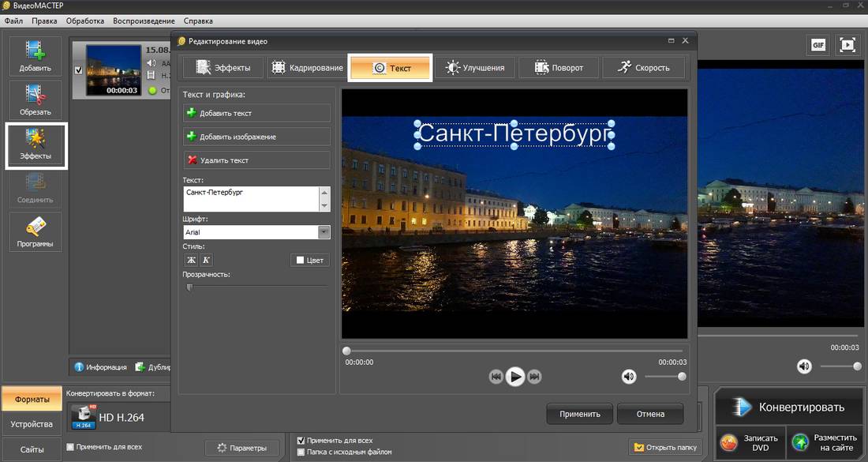The height and width of the screenshot is (462, 868).
Task: Toggle bold text style Ж
Action: (190, 260)
